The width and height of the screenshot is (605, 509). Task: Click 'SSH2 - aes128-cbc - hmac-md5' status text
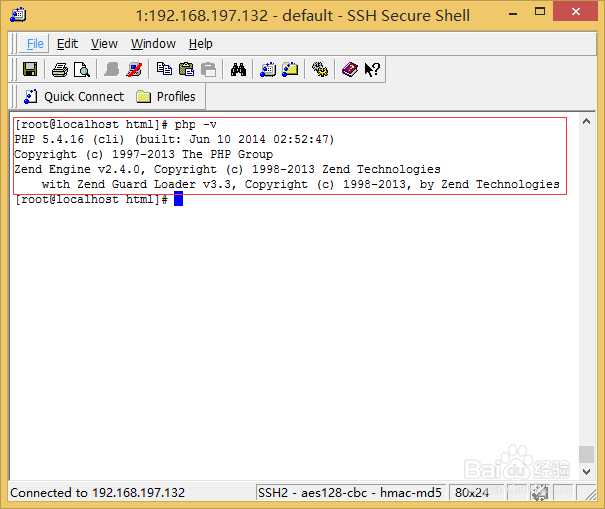[350, 493]
